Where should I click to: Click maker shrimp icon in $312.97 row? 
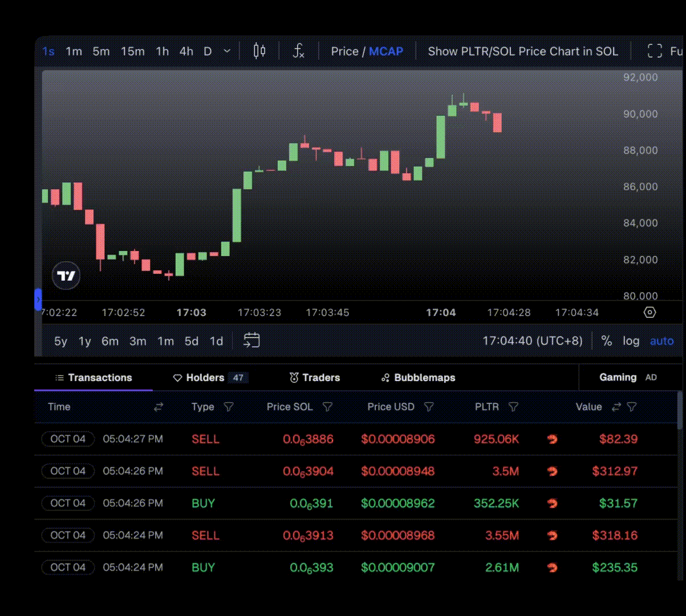(552, 471)
